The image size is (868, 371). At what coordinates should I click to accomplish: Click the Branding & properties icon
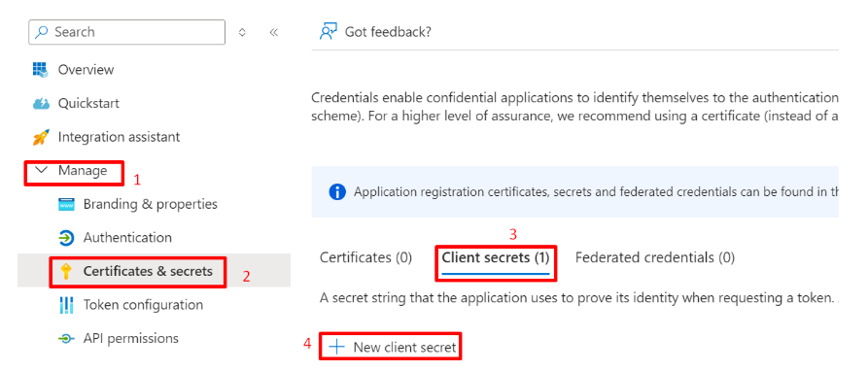[66, 205]
